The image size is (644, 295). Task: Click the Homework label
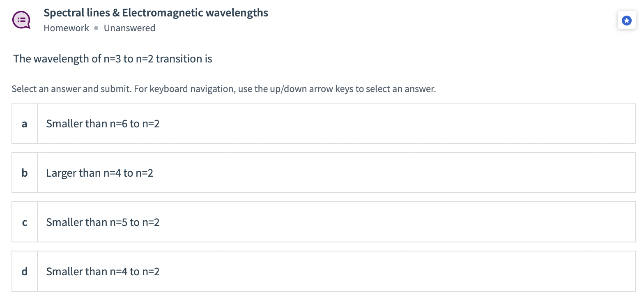(x=66, y=28)
